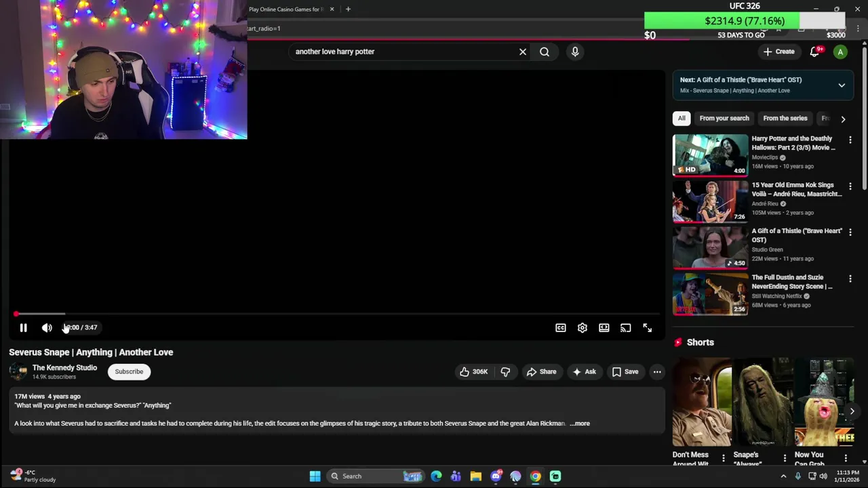Viewport: 868px width, 488px height.
Task: Show more filter chips with right arrow
Action: [843, 119]
